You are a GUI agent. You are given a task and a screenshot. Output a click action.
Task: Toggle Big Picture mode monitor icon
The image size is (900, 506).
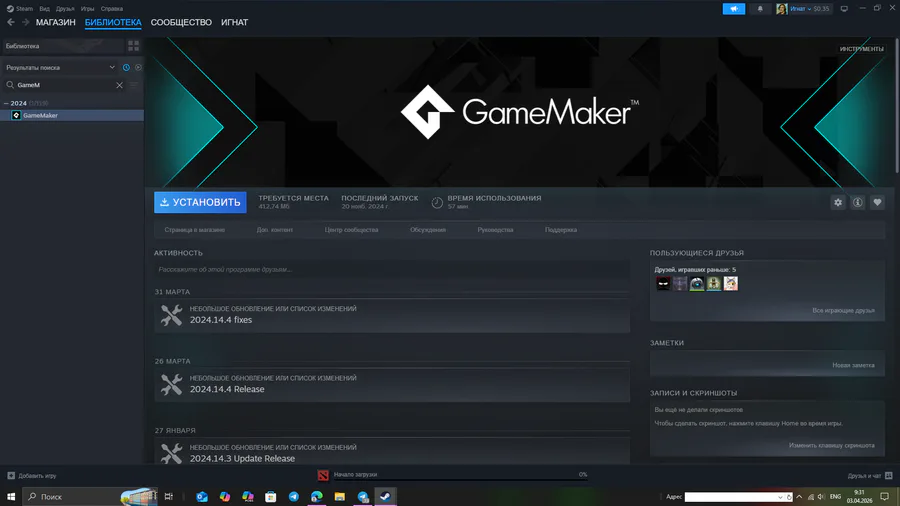tap(844, 9)
